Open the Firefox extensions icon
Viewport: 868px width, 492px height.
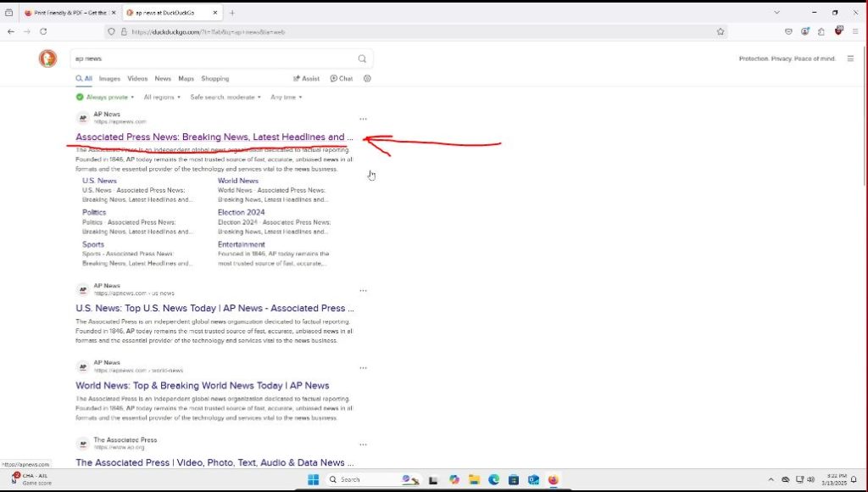tap(821, 31)
